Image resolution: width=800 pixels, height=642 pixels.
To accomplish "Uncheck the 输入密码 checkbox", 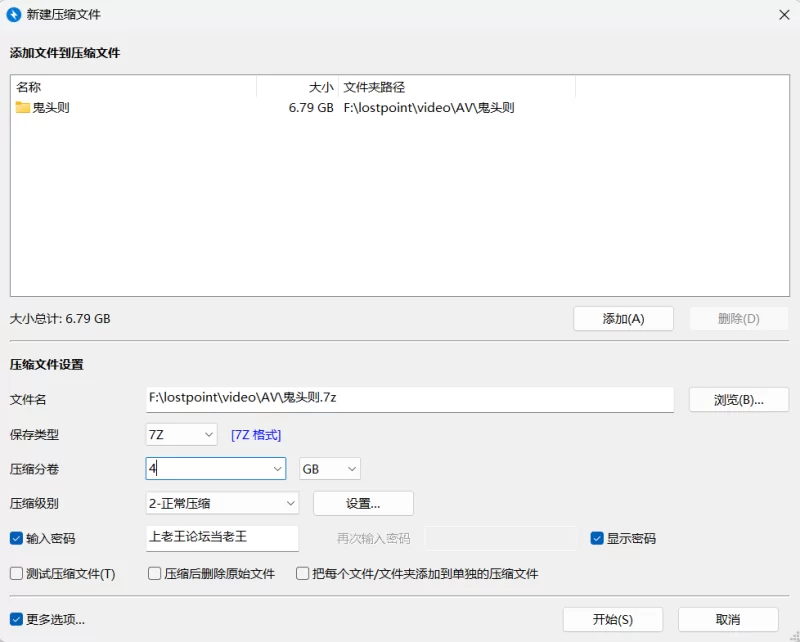I will tap(16, 538).
